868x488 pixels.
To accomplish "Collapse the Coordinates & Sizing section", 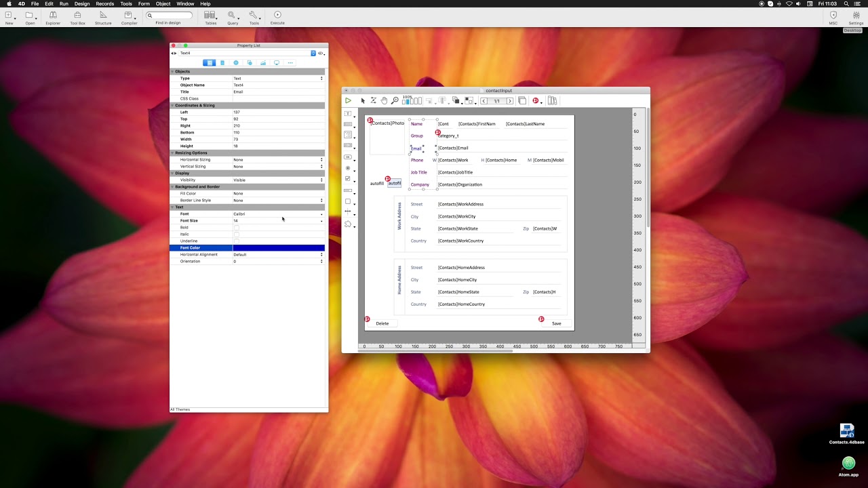I will 172,105.
